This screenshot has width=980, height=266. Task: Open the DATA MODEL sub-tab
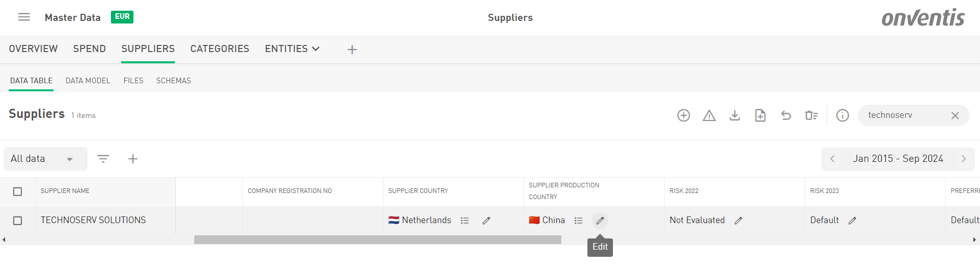pos(88,81)
